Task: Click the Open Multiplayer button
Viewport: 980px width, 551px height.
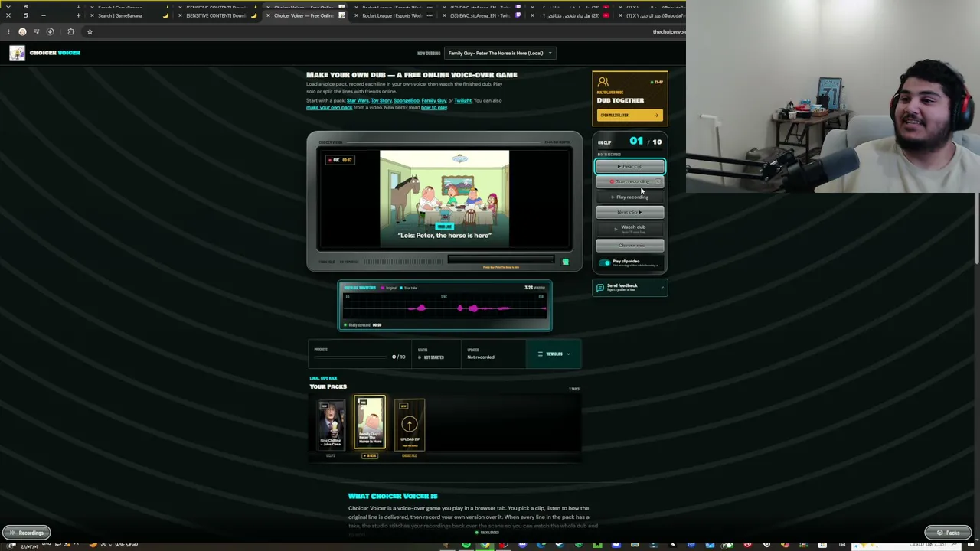Action: point(629,115)
